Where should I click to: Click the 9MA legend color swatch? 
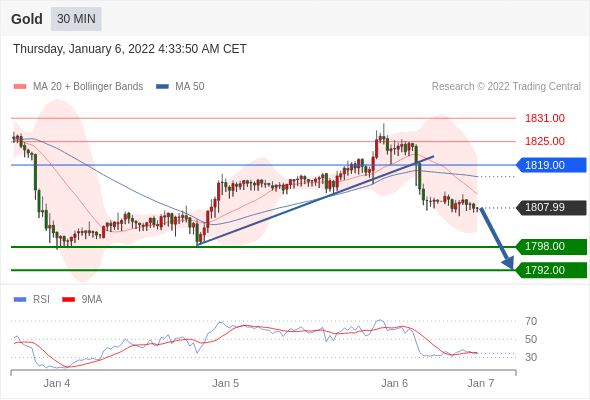tap(68, 300)
